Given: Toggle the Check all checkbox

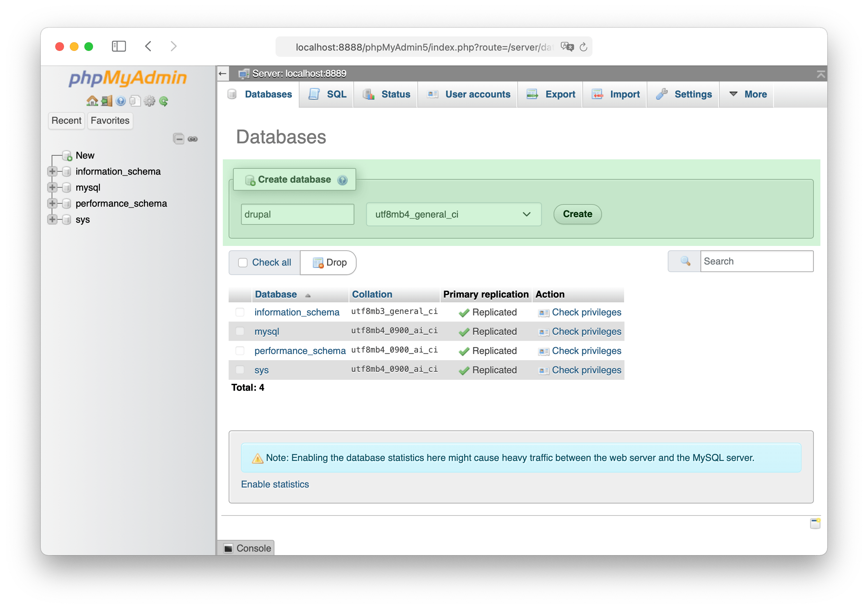Looking at the screenshot, I should (243, 262).
